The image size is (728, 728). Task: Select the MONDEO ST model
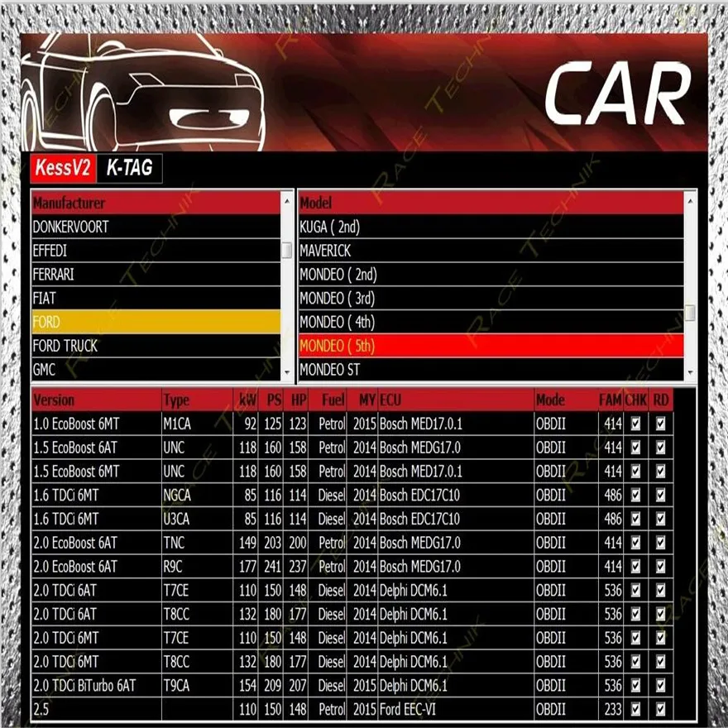491,370
